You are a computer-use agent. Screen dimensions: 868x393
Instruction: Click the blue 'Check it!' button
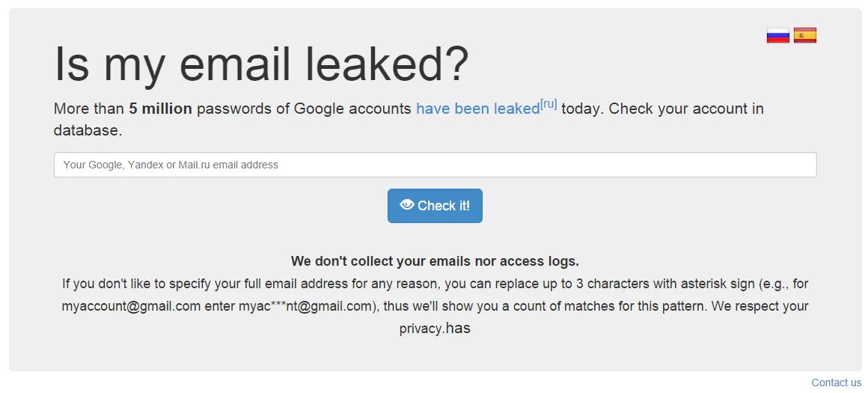pos(435,206)
